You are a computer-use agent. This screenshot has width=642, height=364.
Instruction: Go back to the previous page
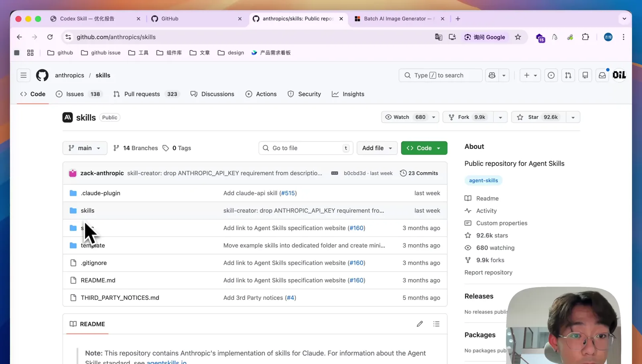(x=19, y=37)
